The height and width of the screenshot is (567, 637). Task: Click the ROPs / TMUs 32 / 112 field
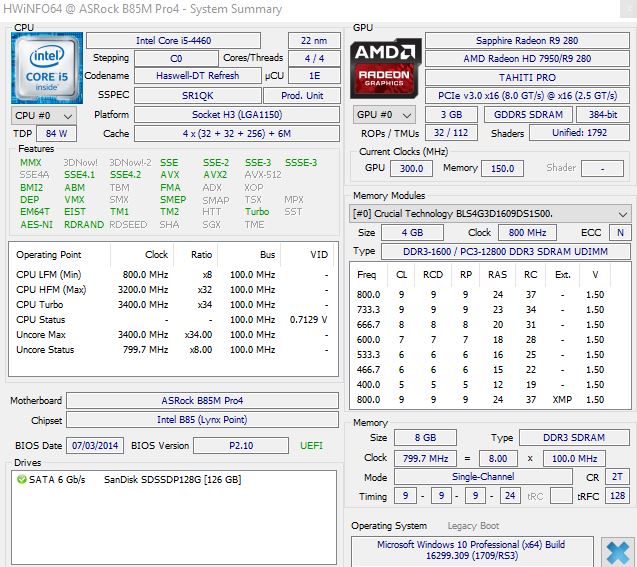point(451,133)
